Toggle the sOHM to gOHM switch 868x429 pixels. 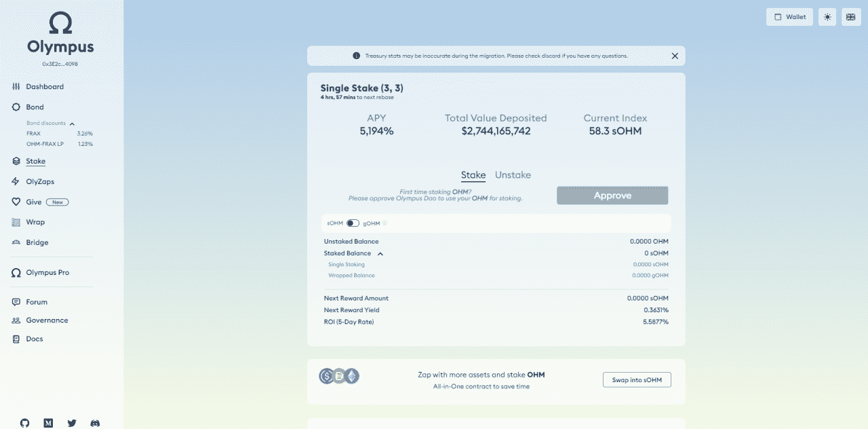tap(353, 223)
